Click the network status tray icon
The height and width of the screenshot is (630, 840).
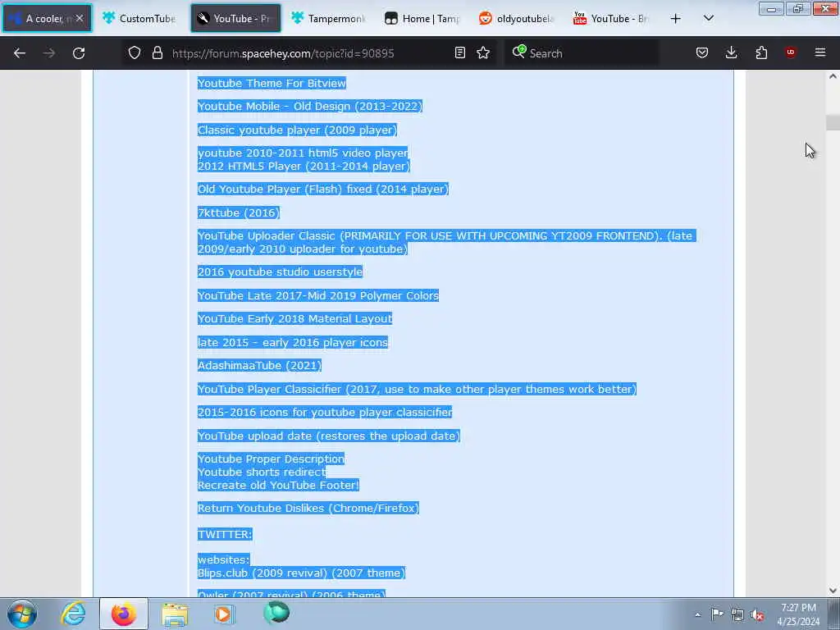tap(737, 615)
